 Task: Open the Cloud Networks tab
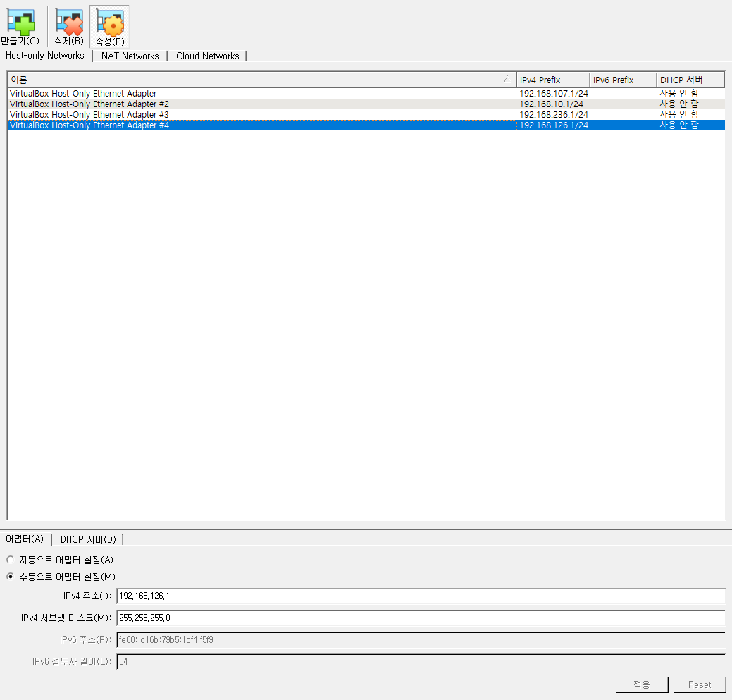(207, 56)
